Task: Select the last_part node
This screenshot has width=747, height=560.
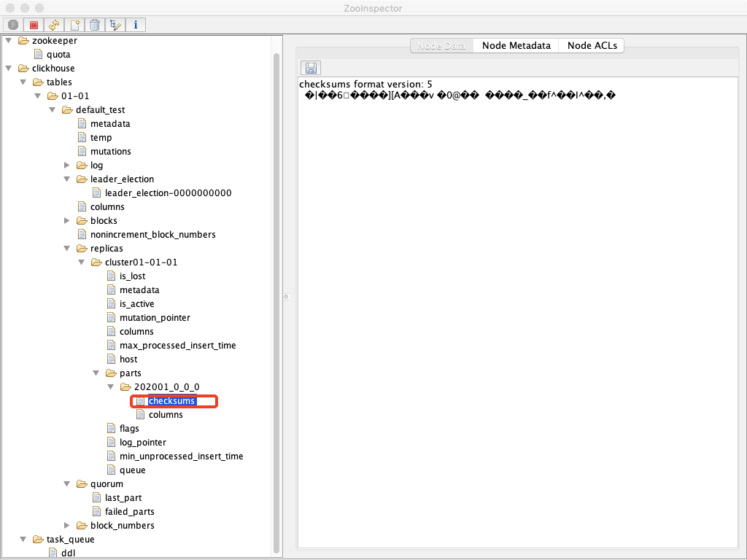Action: coord(123,497)
